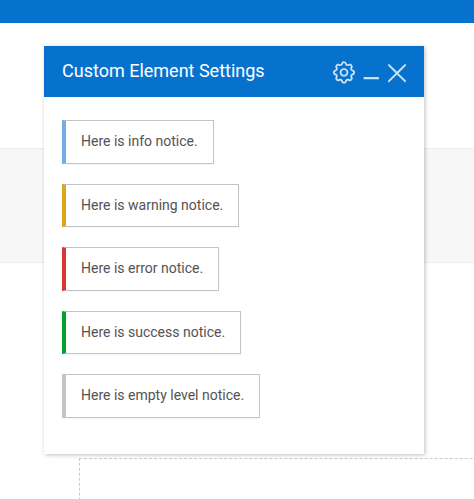Click the orange stripe on the warning notice
Image resolution: width=474 pixels, height=499 pixels.
coord(64,205)
